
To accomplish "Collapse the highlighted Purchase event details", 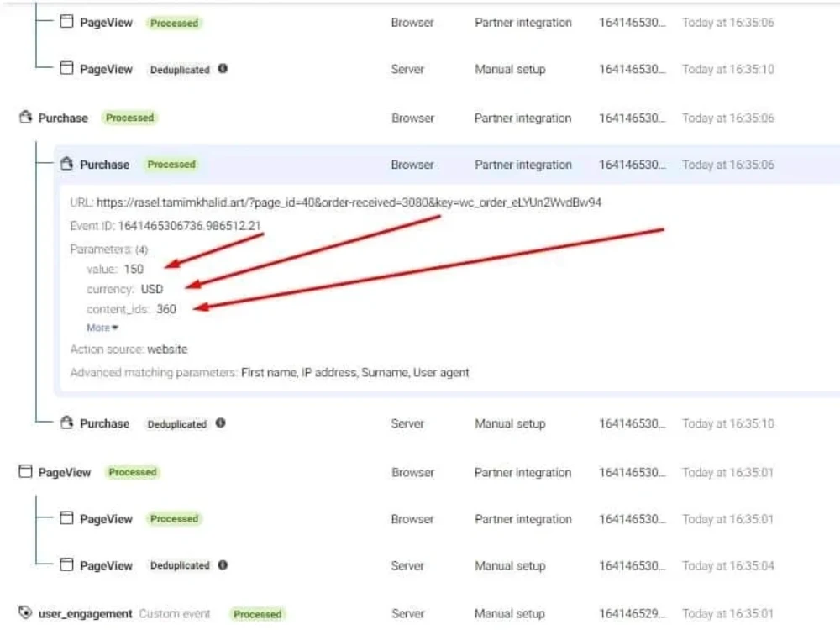I will [447, 165].
